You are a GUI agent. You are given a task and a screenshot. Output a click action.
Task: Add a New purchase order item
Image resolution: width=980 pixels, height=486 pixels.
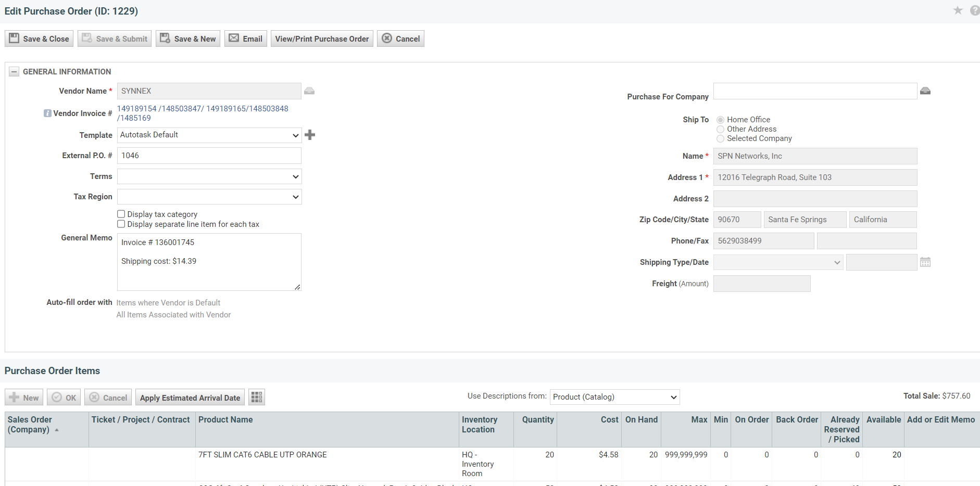tap(24, 398)
